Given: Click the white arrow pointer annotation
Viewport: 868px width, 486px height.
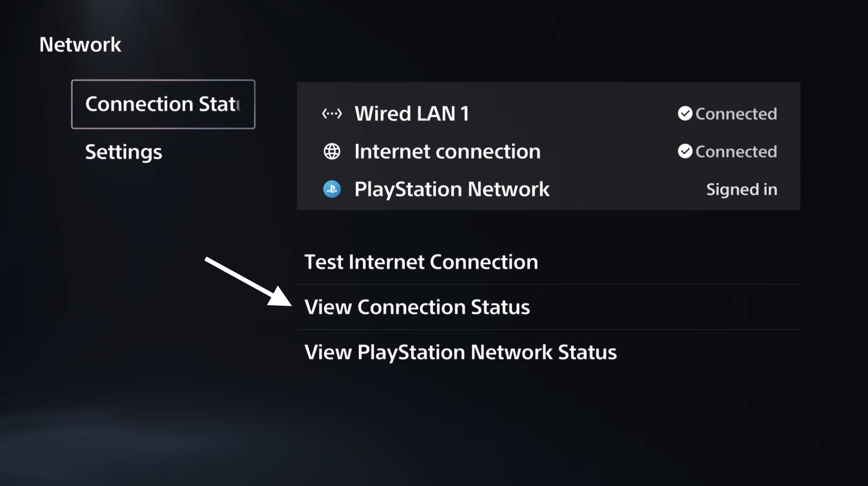Looking at the screenshot, I should coord(249,282).
